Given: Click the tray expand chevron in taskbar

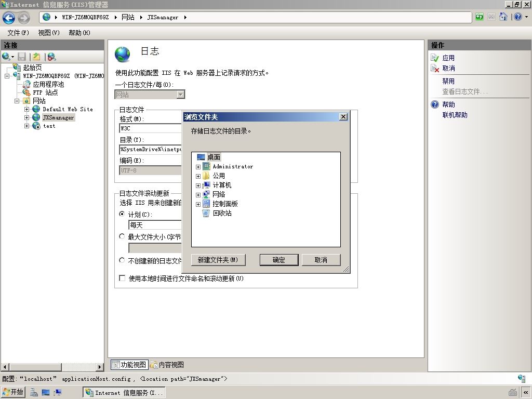Looking at the screenshot, I should [526, 393].
